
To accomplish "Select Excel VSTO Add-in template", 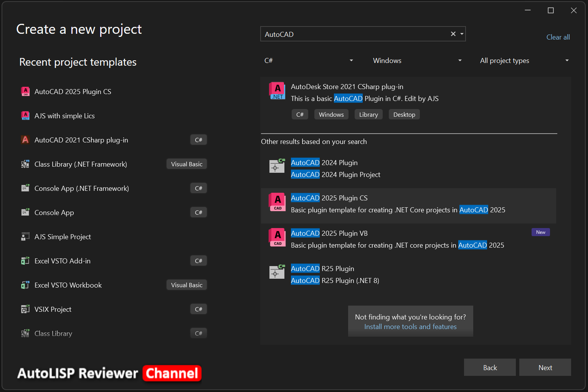I will click(114, 261).
